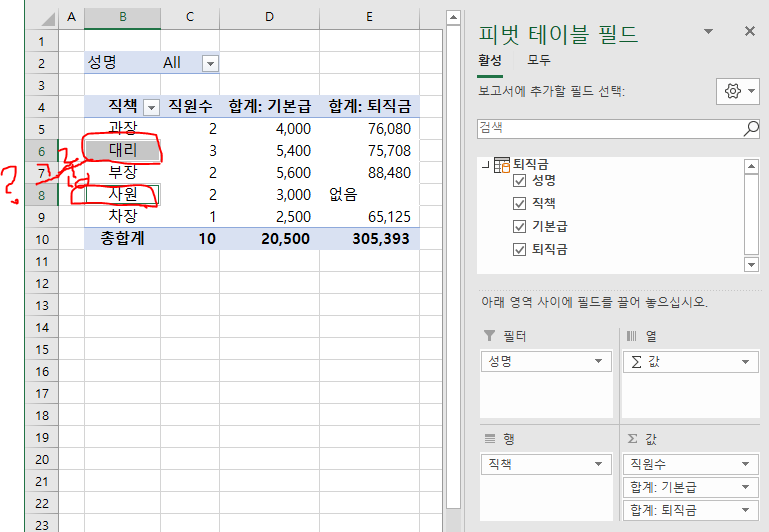The height and width of the screenshot is (532, 769).
Task: Switch to the 모두 tab
Action: tap(525, 60)
